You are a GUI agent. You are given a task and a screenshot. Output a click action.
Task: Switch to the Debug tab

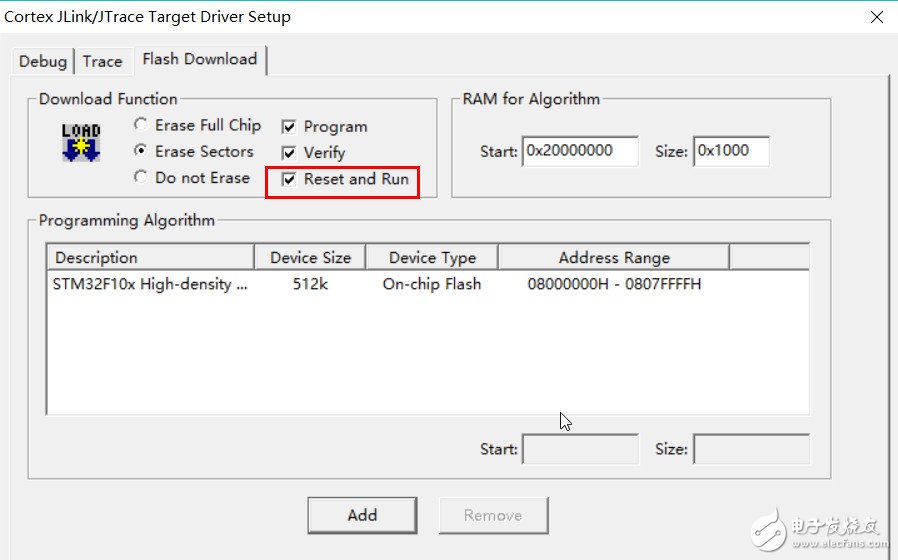tap(42, 61)
